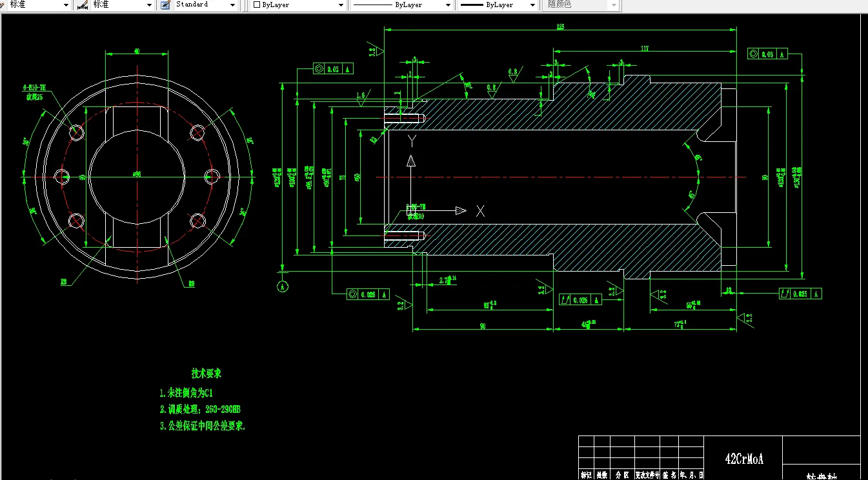The width and height of the screenshot is (868, 480).
Task: Click the 年、月、日 title block cell
Action: (x=691, y=475)
